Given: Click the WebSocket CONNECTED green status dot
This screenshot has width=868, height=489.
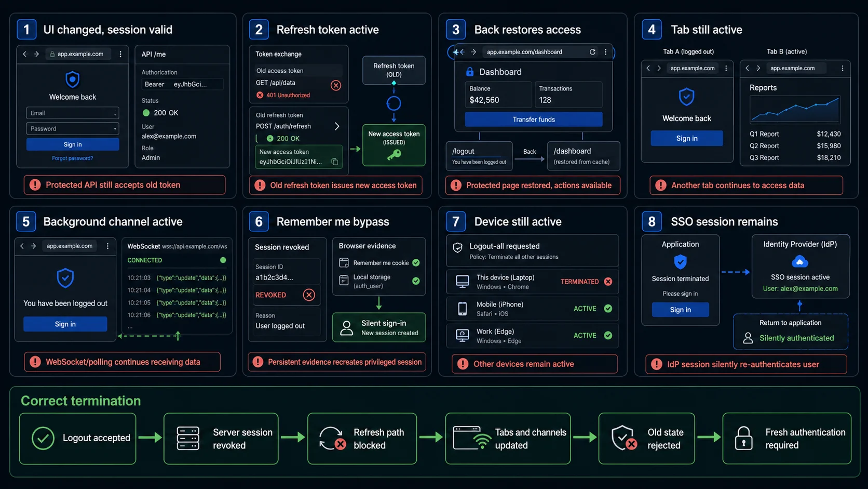Looking at the screenshot, I should pos(223,260).
